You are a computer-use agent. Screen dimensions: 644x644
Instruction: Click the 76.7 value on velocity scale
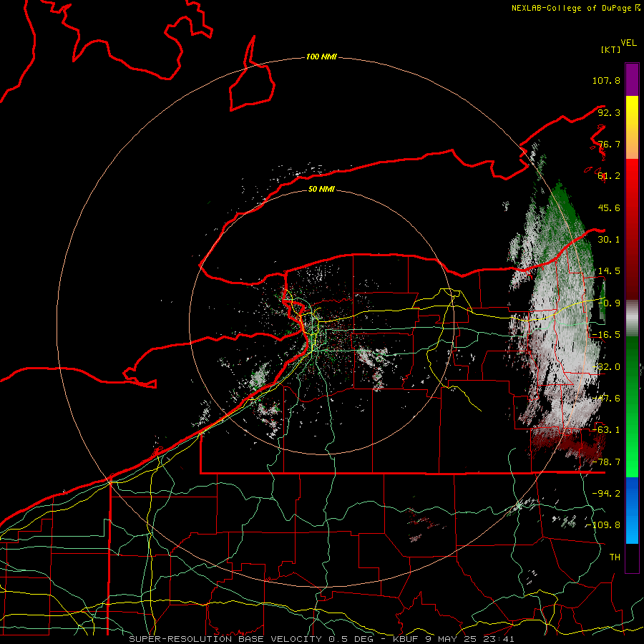pyautogui.click(x=609, y=144)
